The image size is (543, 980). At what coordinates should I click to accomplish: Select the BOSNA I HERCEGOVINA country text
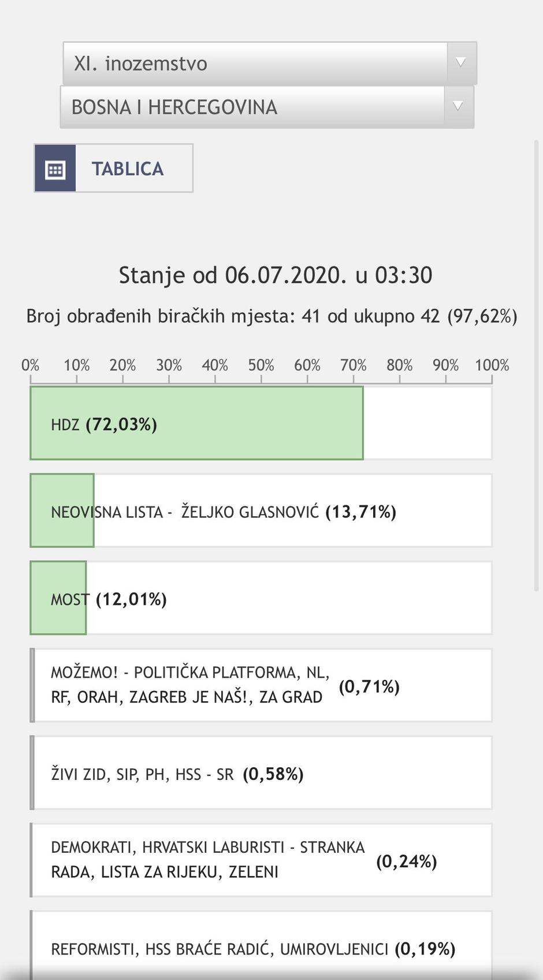pos(174,108)
